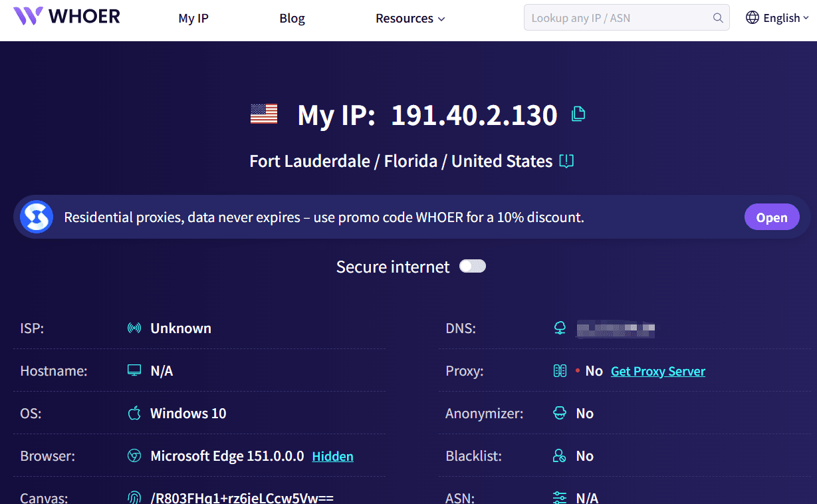The image size is (817, 504).
Task: Click the Windows 10 OS value
Action: tap(188, 413)
